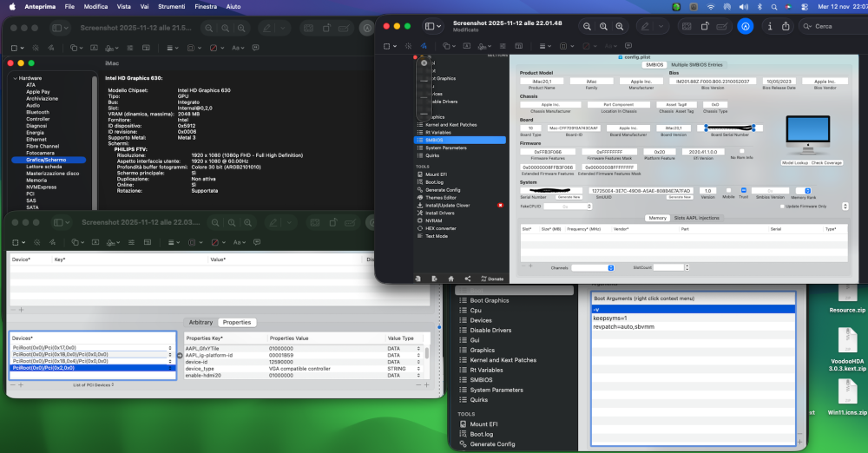Image resolution: width=868 pixels, height=453 pixels.
Task: Zoom in on the 22.01.48 screenshot window
Action: tap(620, 26)
